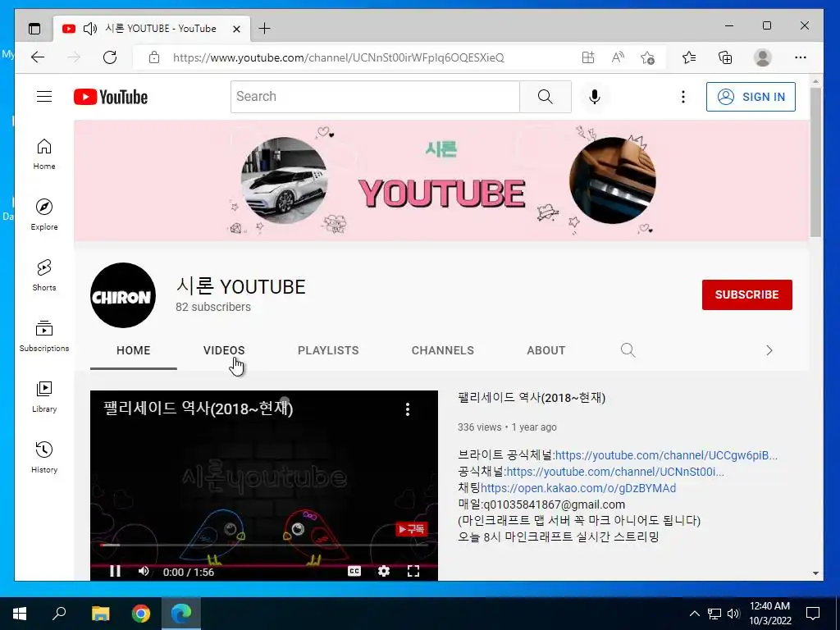840x630 pixels.
Task: Open Subscriptions in sidebar
Action: pos(44,336)
